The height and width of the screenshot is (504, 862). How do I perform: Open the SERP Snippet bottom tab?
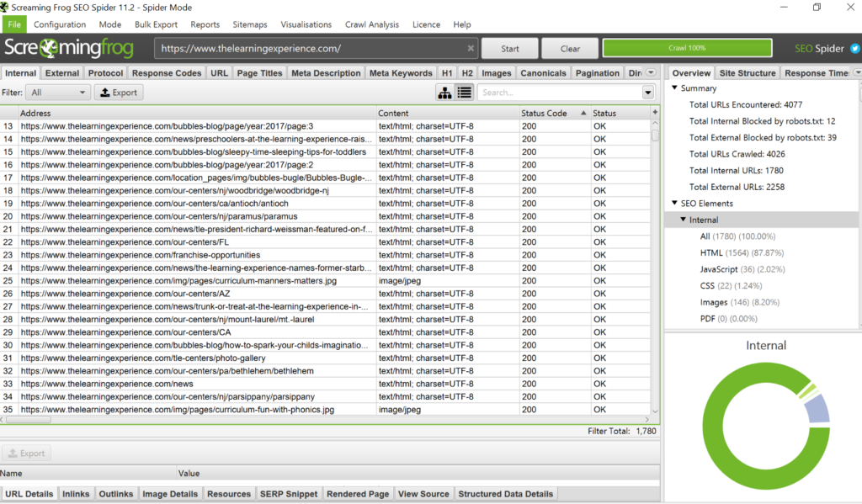[289, 494]
